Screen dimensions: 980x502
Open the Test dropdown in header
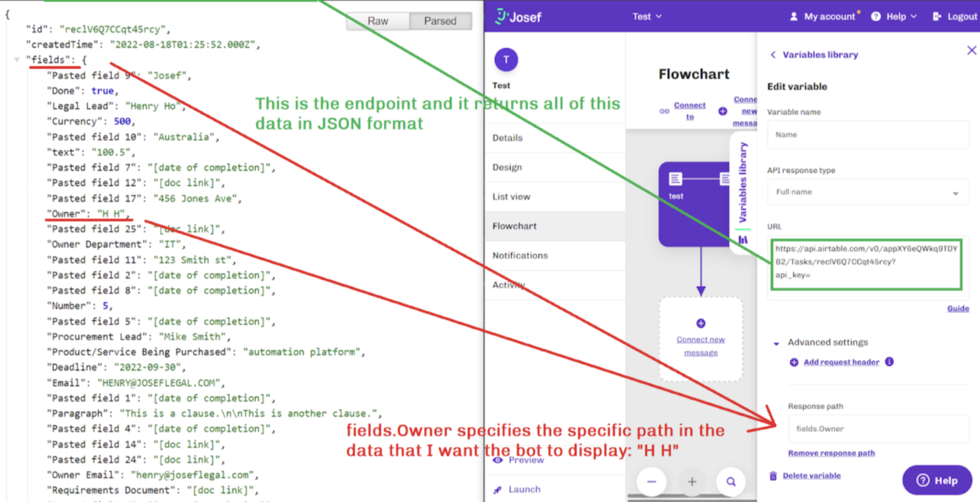tap(647, 16)
